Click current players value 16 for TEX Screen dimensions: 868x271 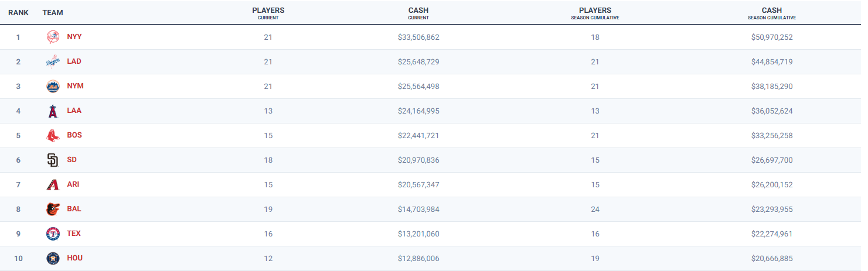click(268, 234)
